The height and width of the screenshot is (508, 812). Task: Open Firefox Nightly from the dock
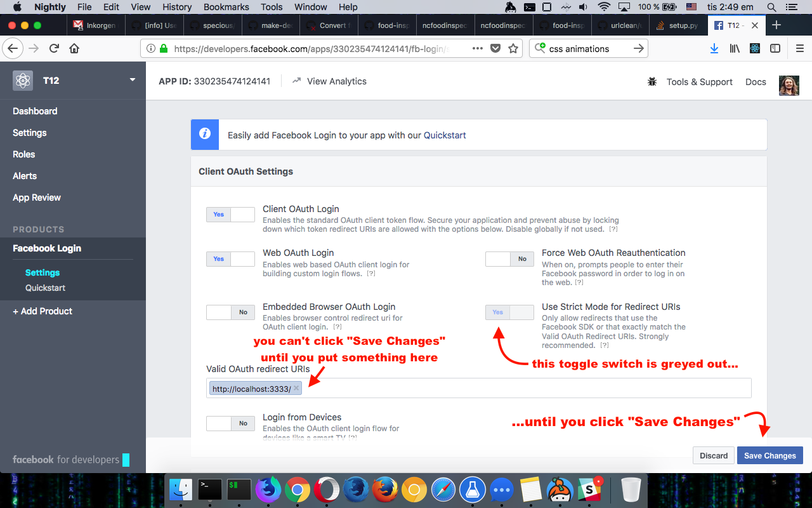(x=268, y=490)
